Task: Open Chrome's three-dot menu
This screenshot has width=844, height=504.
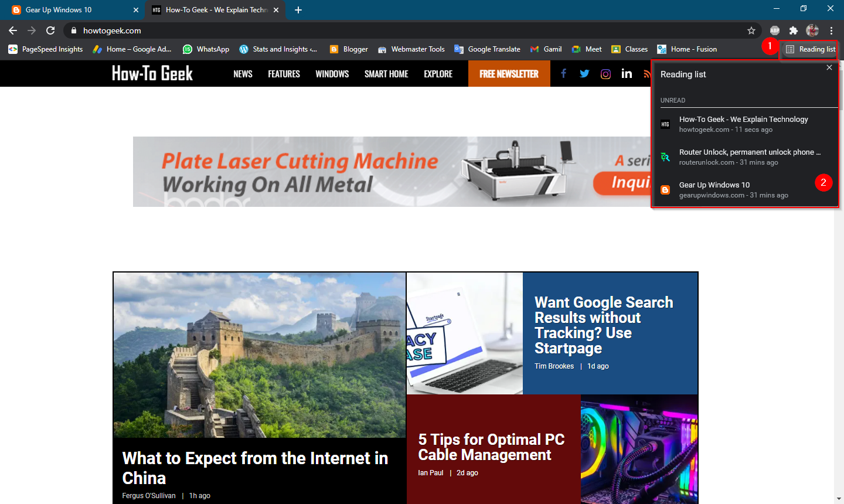Action: [x=831, y=30]
